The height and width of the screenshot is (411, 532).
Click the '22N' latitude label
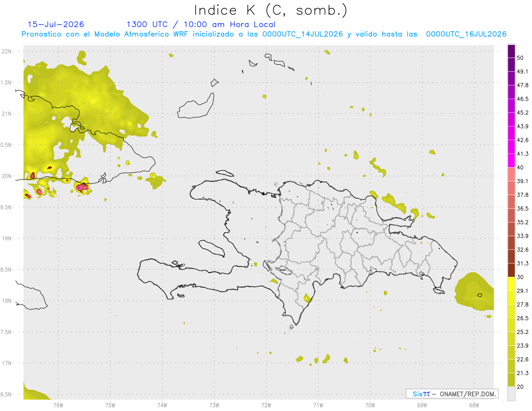point(7,51)
